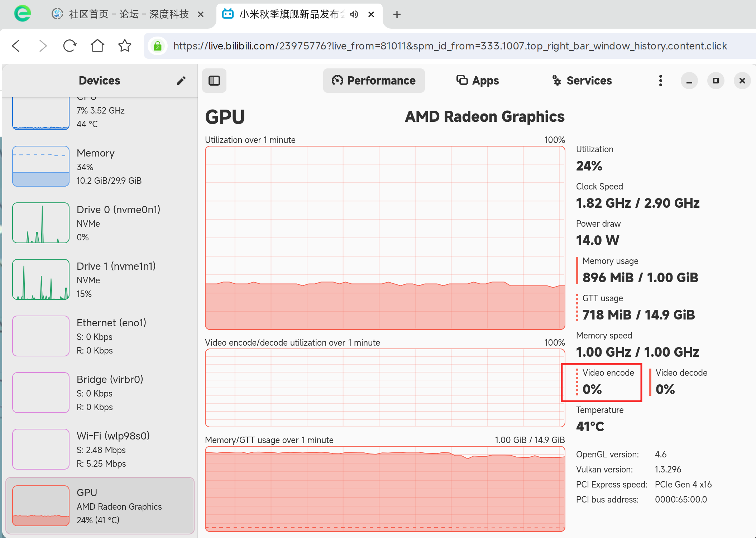Image resolution: width=756 pixels, height=538 pixels.
Task: Click the GPU utilization graph
Action: (x=385, y=238)
